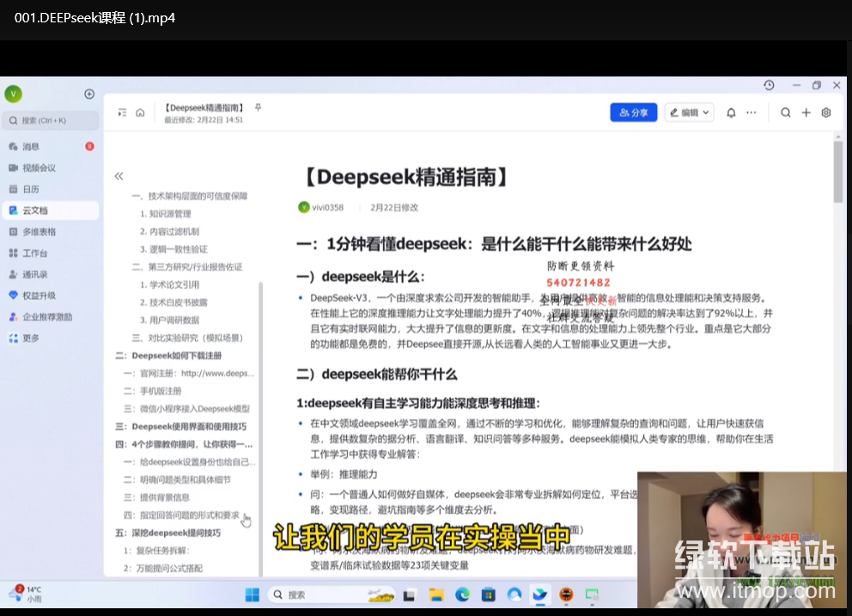Screen dimensions: 852x616
Task: Jump to 万能提问公式搭配 outline item
Action: [163, 568]
